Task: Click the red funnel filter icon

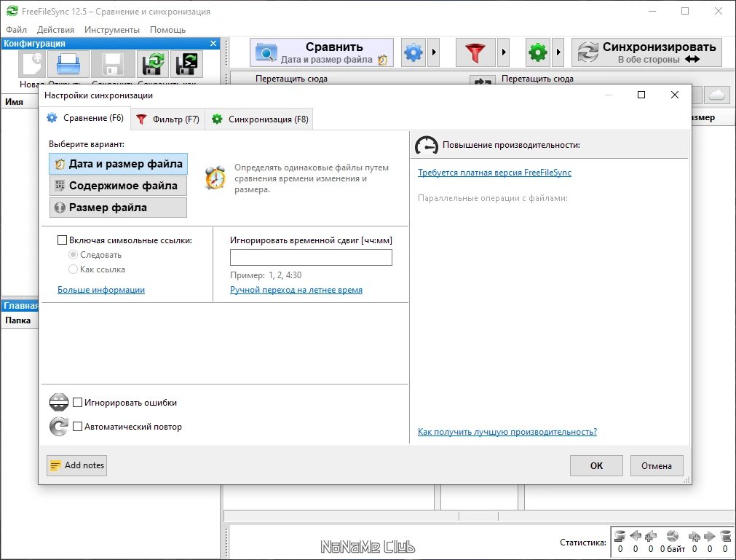Action: coord(475,52)
